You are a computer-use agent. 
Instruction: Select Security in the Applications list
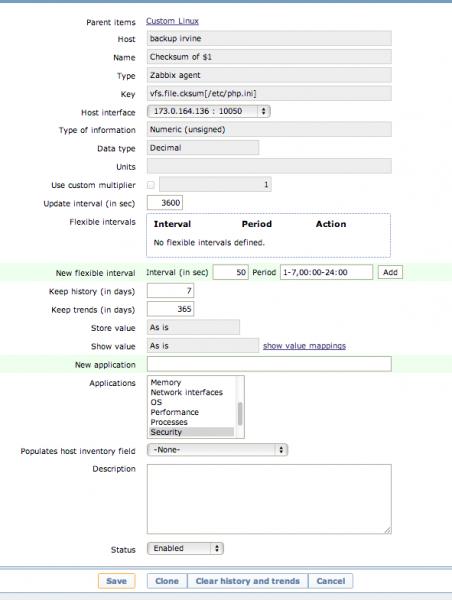tap(191, 432)
